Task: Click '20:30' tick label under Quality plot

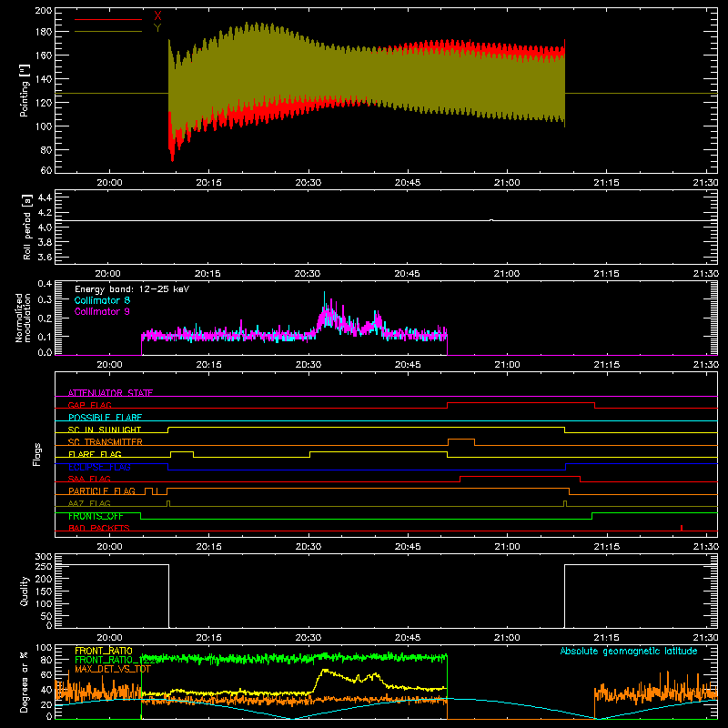Action: pyautogui.click(x=308, y=638)
